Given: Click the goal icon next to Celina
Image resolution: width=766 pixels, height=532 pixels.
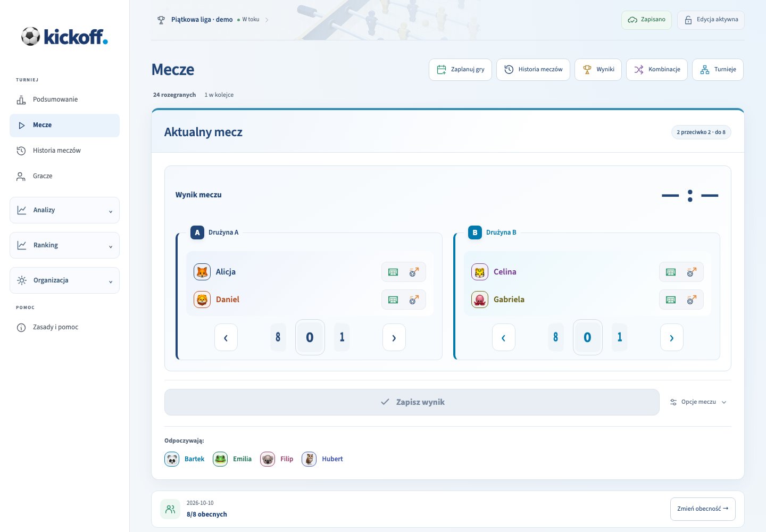Looking at the screenshot, I should point(671,272).
